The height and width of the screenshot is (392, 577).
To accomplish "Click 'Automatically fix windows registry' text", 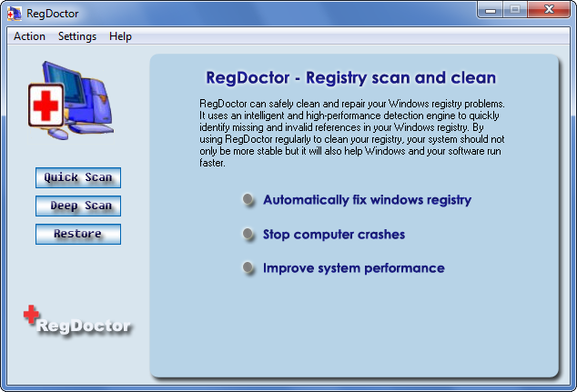I will coord(367,200).
